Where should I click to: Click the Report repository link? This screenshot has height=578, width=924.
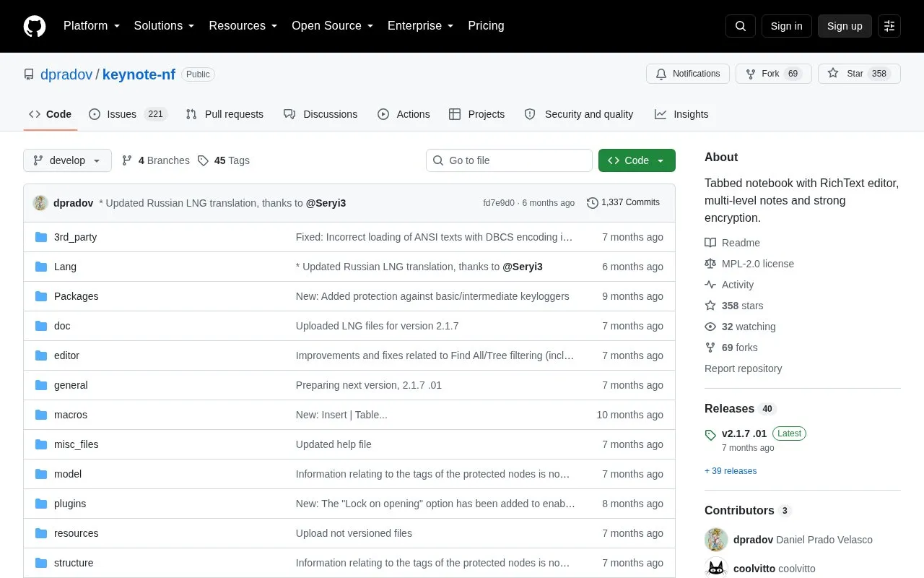743,368
